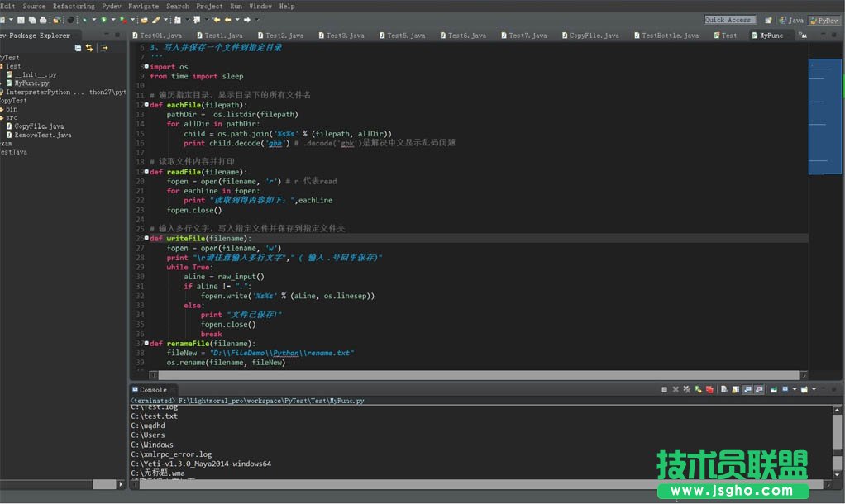
Task: Click the Open Perspective icon
Action: pos(769,20)
